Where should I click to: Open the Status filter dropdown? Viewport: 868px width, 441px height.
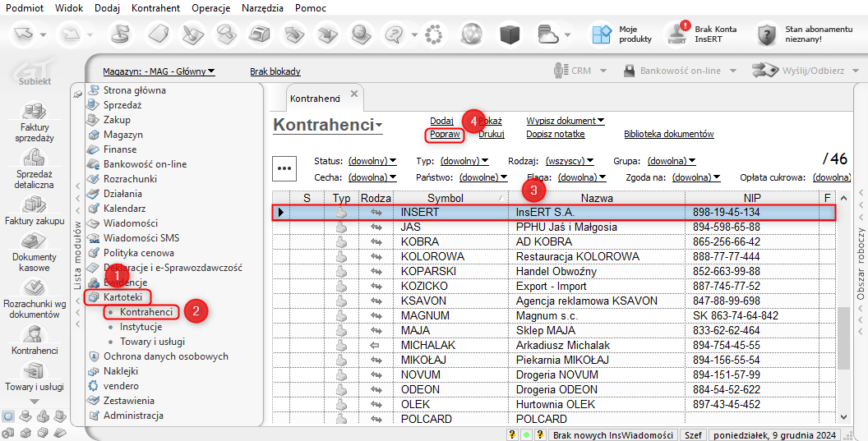point(372,161)
